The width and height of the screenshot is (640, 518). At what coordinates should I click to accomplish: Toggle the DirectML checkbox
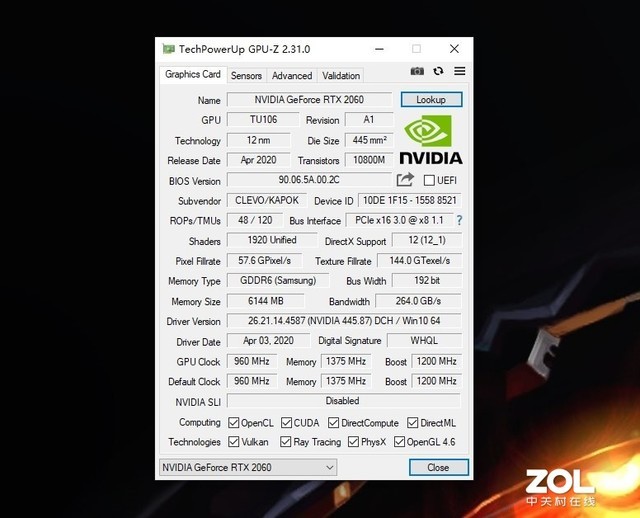pyautogui.click(x=413, y=422)
